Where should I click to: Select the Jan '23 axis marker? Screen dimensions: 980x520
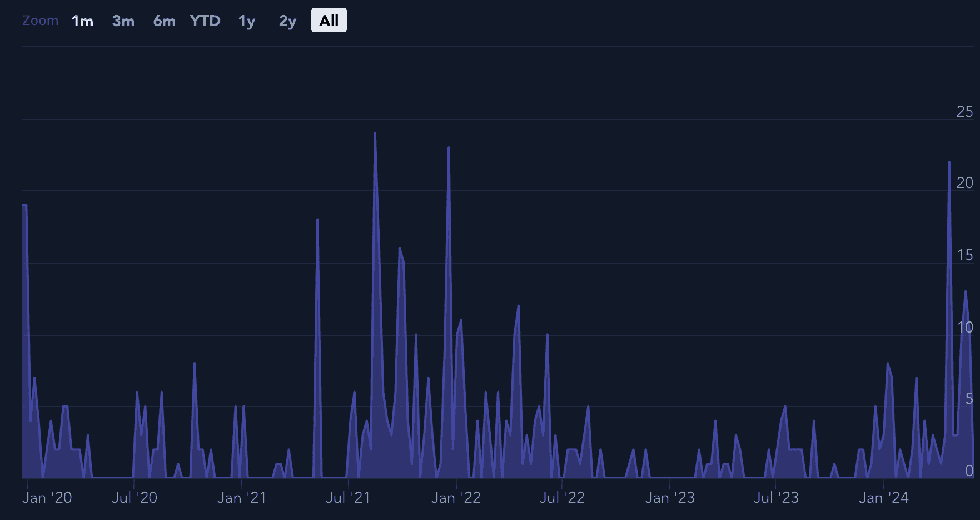coord(670,498)
